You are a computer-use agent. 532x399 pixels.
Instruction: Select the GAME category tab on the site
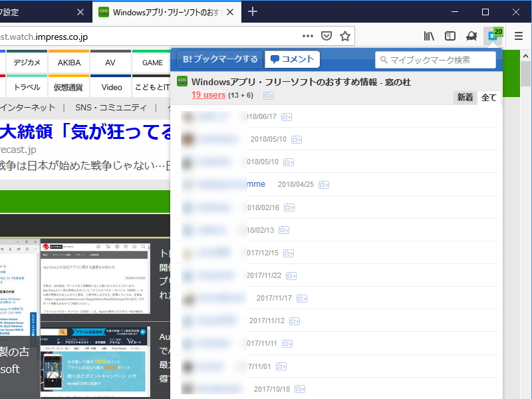tap(151, 62)
